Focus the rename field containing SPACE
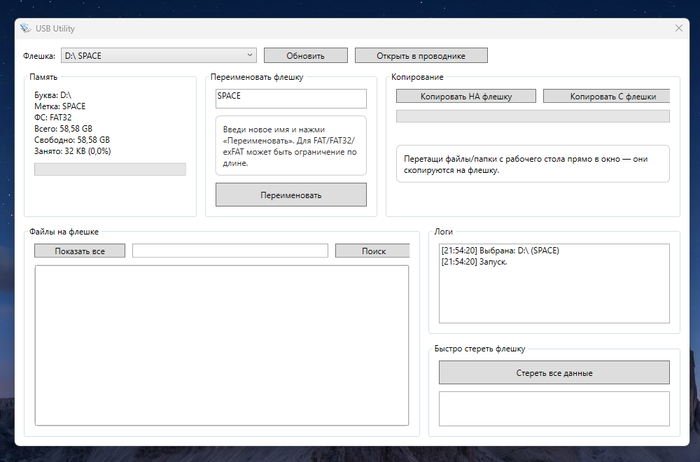The height and width of the screenshot is (462, 700). [291, 97]
